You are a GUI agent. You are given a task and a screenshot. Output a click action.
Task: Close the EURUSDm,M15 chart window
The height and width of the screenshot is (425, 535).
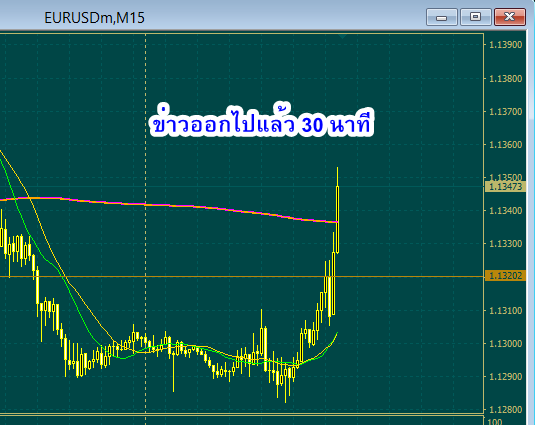tap(510, 17)
